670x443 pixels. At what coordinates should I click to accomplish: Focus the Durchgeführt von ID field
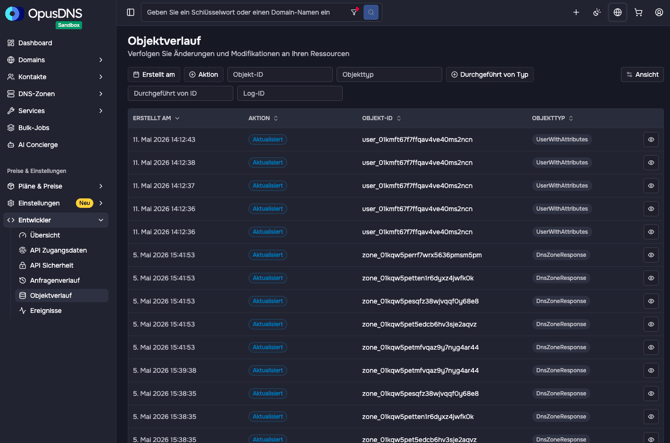[x=180, y=93]
